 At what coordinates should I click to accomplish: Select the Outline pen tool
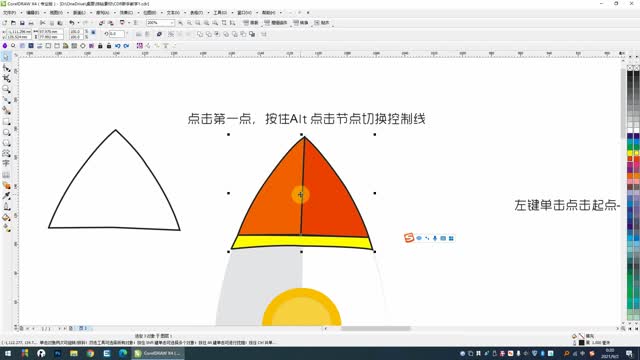tap(6, 207)
